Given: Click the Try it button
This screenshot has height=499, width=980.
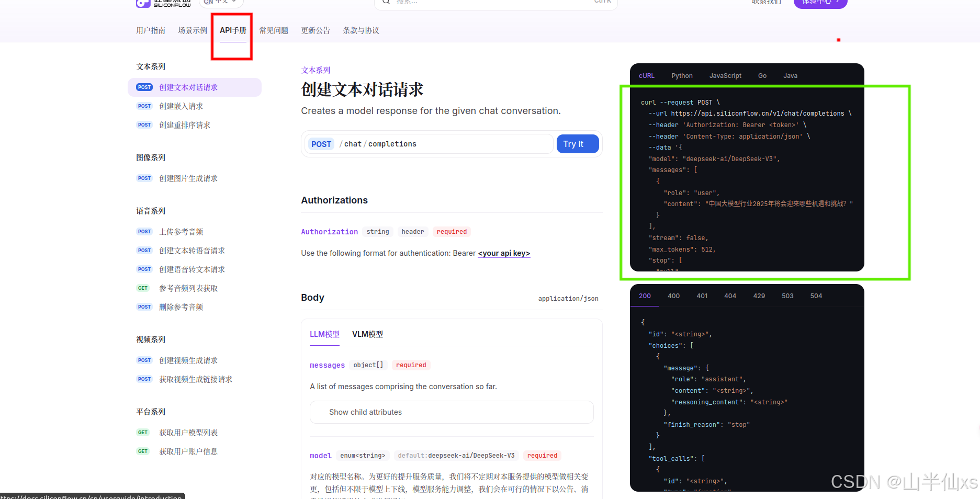Looking at the screenshot, I should coord(578,144).
